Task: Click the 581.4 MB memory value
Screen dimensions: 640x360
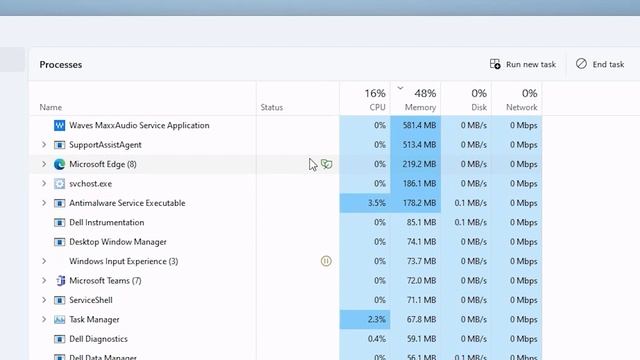Action: (x=419, y=125)
